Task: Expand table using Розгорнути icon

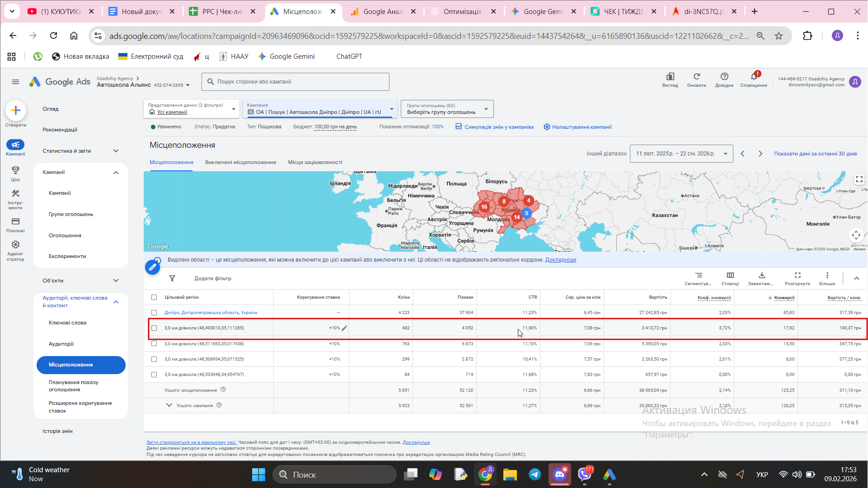Action: point(797,276)
